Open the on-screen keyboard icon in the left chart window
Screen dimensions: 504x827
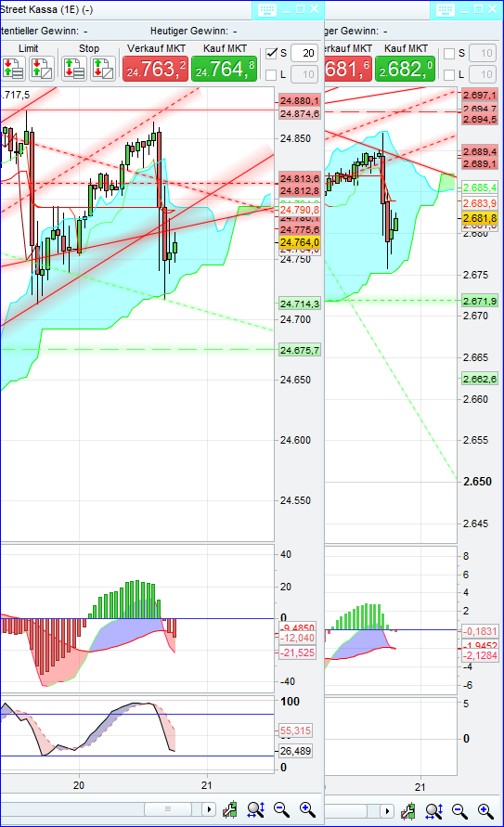[x=267, y=9]
